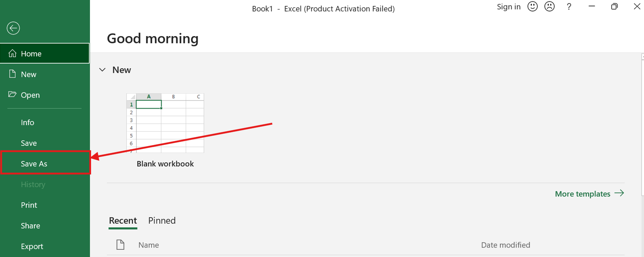Select the Recent tab
The height and width of the screenshot is (257, 644).
[123, 220]
